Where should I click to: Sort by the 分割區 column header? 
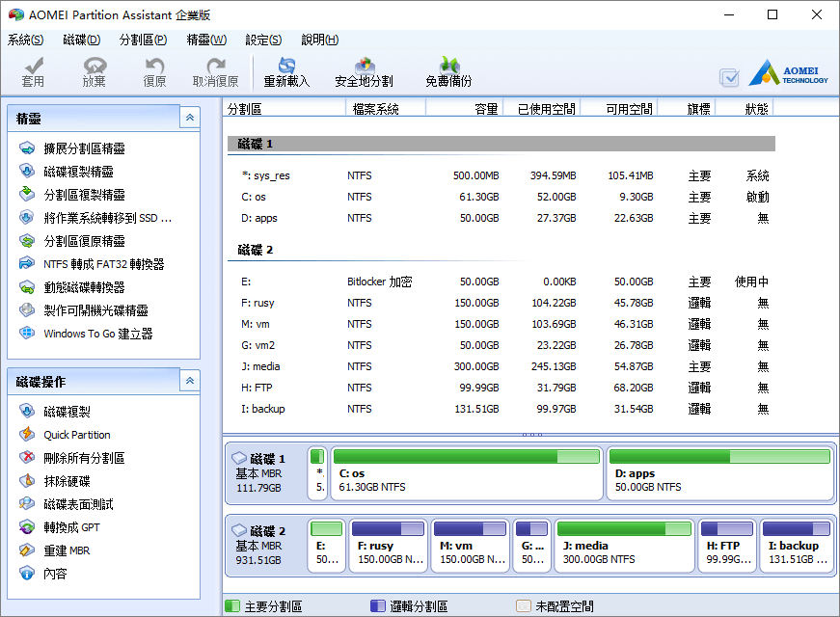pos(285,109)
